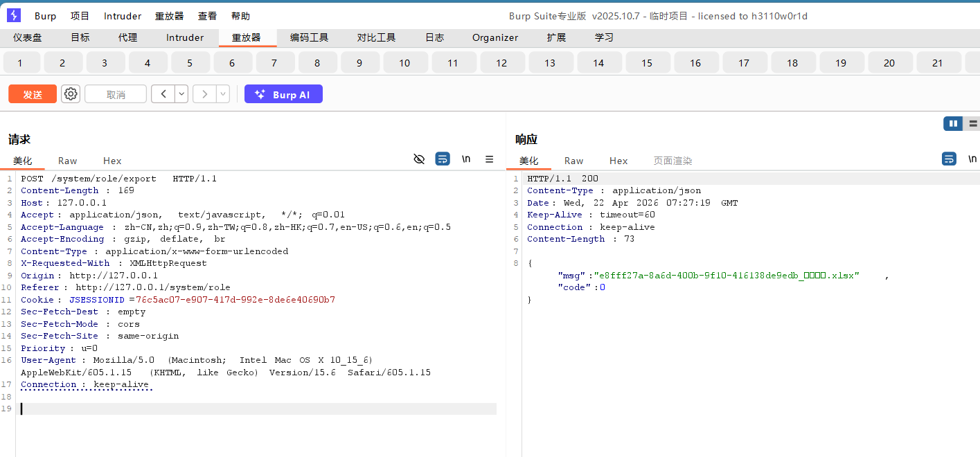The height and width of the screenshot is (457, 980).
Task: Click the response Date header line
Action: pos(632,203)
